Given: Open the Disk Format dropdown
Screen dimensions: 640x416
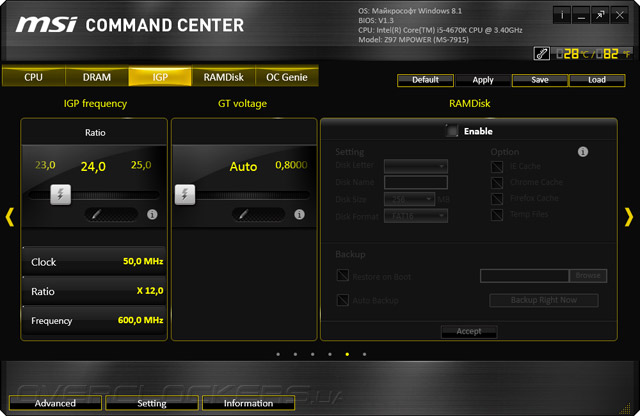Looking at the screenshot, I should 416,216.
